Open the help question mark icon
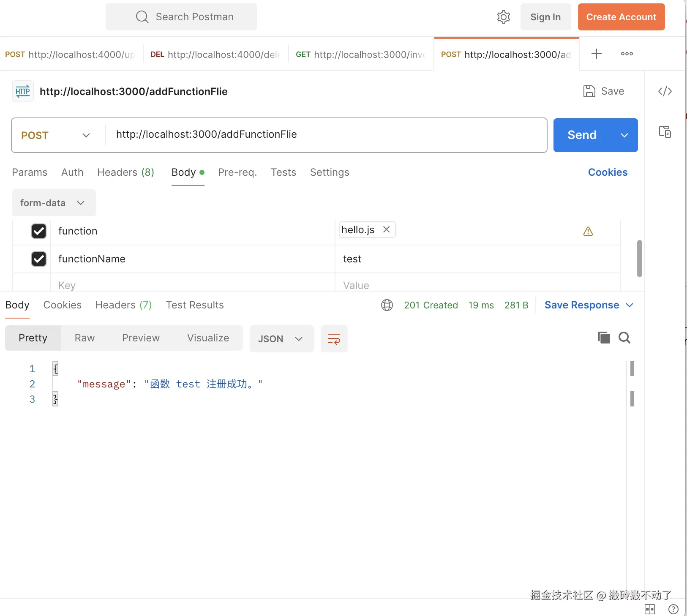The width and height of the screenshot is (687, 616). (673, 609)
